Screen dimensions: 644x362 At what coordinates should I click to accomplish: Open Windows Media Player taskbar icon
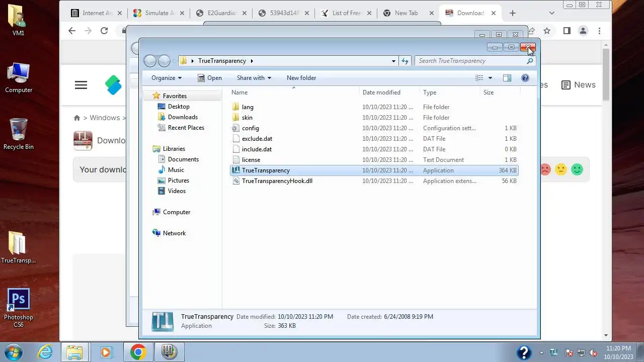tap(106, 352)
